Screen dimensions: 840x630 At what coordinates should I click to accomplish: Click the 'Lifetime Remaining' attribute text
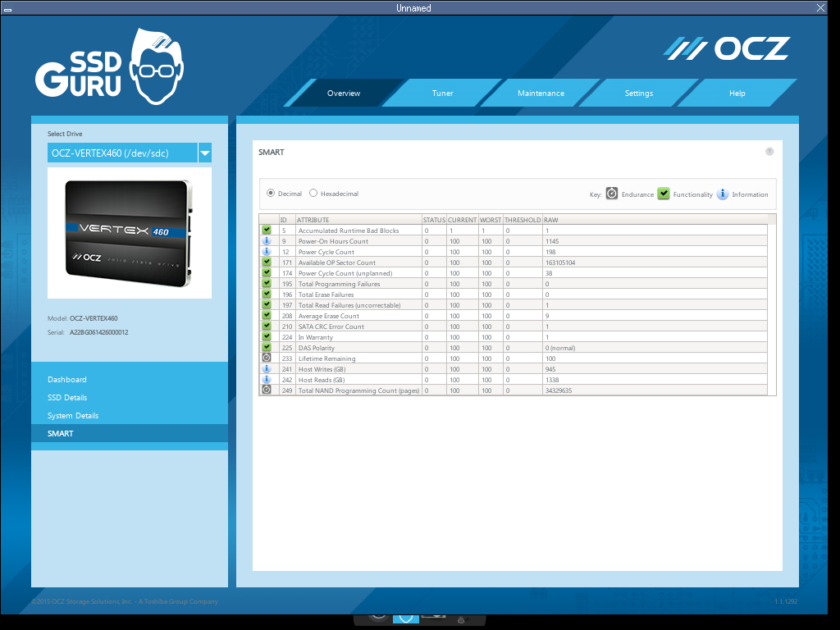click(326, 358)
